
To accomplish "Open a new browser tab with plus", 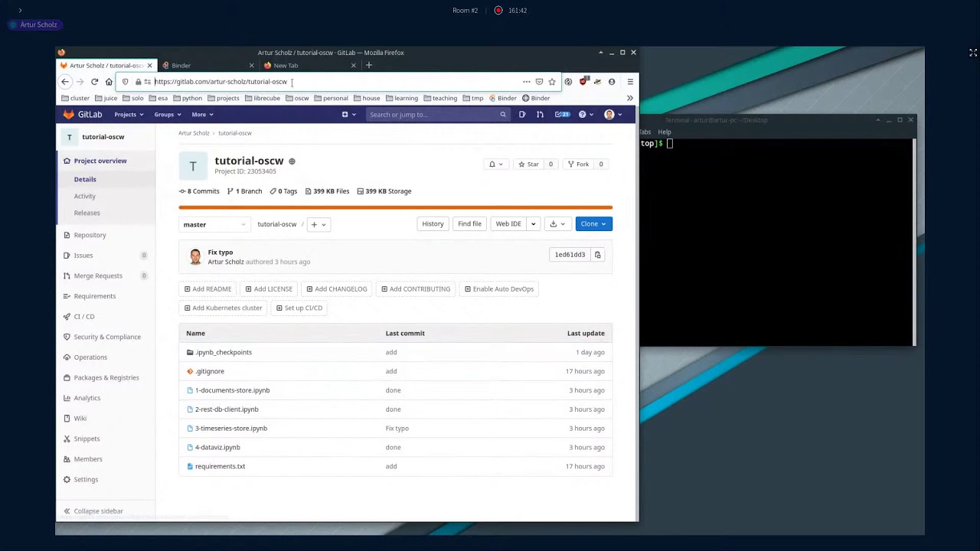I will (x=368, y=65).
